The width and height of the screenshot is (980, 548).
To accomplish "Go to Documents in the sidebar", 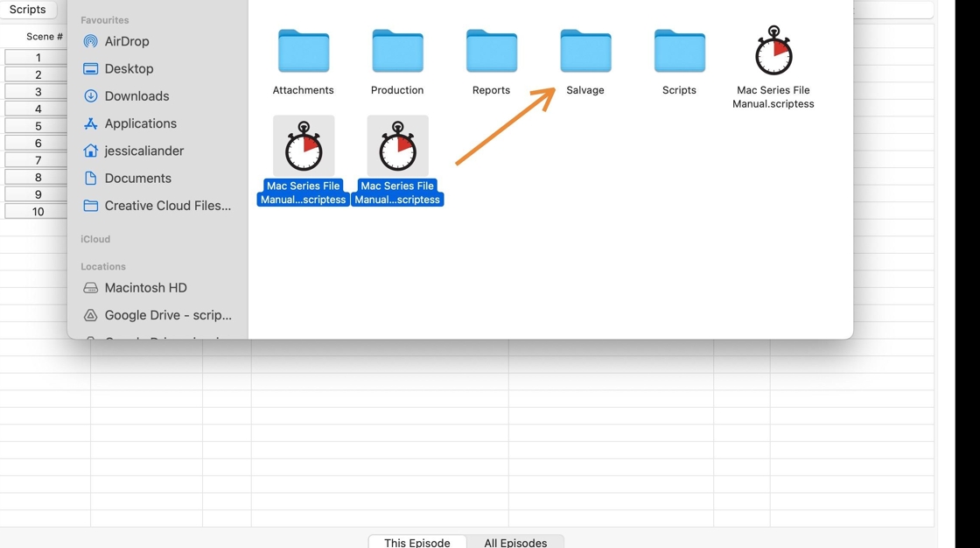I will coord(138,179).
